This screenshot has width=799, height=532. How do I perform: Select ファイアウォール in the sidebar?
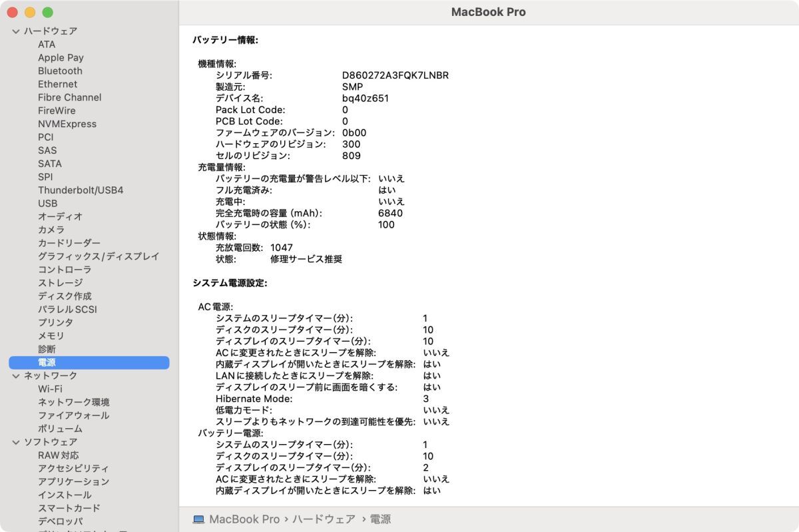[x=74, y=415]
